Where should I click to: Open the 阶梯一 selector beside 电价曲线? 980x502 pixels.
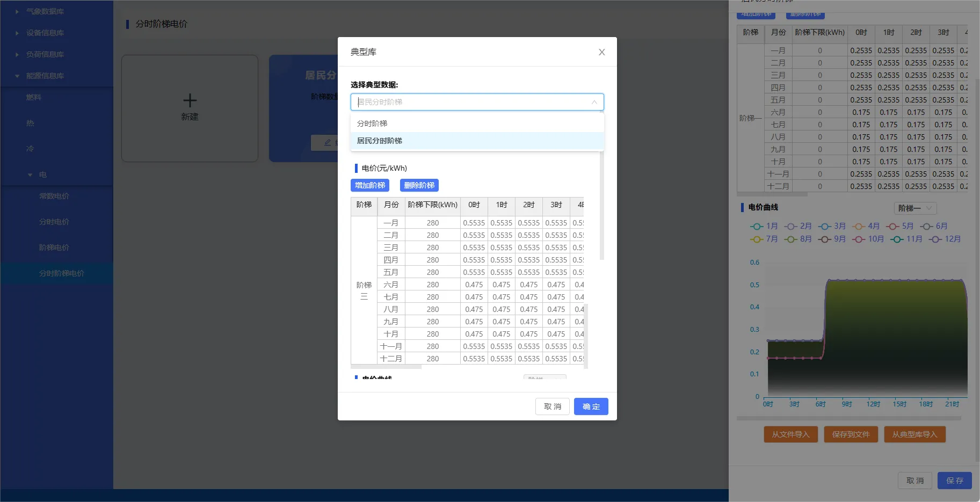916,208
